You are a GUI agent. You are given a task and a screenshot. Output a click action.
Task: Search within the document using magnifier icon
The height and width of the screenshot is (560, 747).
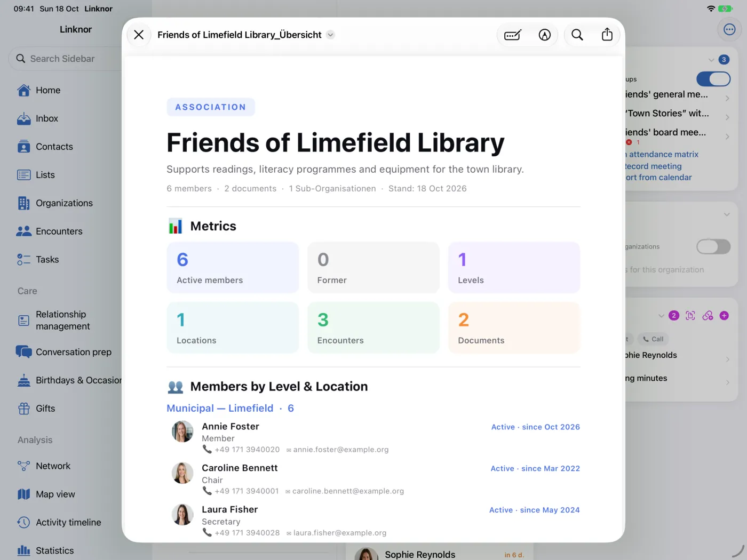click(x=577, y=35)
